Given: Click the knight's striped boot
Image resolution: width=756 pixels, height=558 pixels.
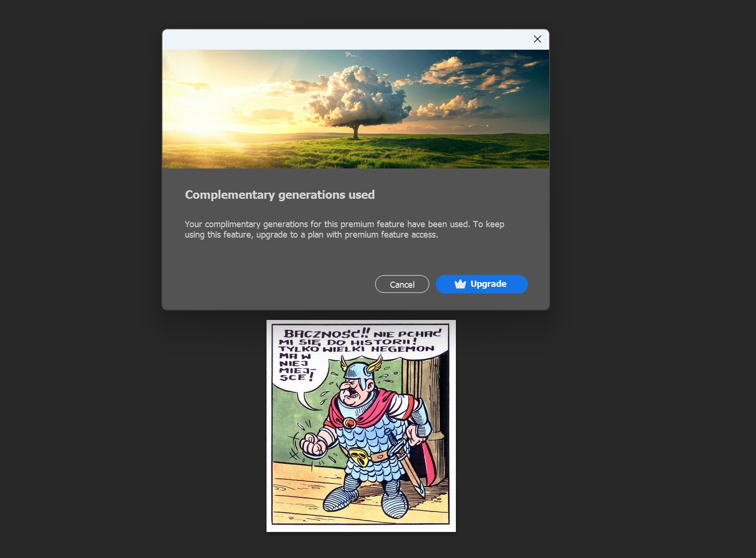Looking at the screenshot, I should 342,498.
